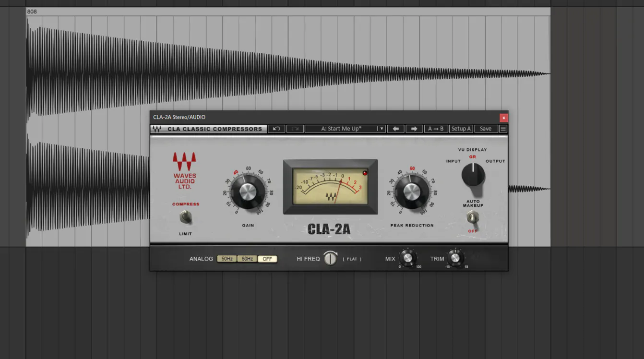644x359 pixels.
Task: Click the Mix knob
Action: click(x=407, y=258)
